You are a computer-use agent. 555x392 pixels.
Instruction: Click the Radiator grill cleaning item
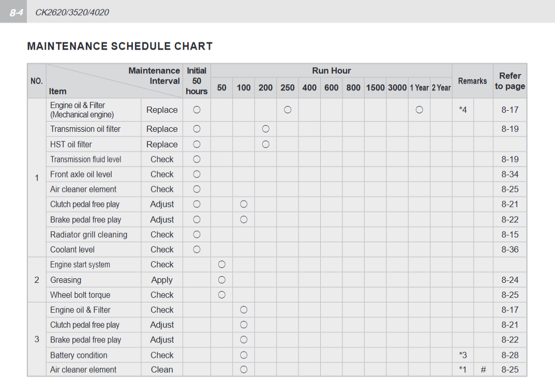pyautogui.click(x=88, y=235)
